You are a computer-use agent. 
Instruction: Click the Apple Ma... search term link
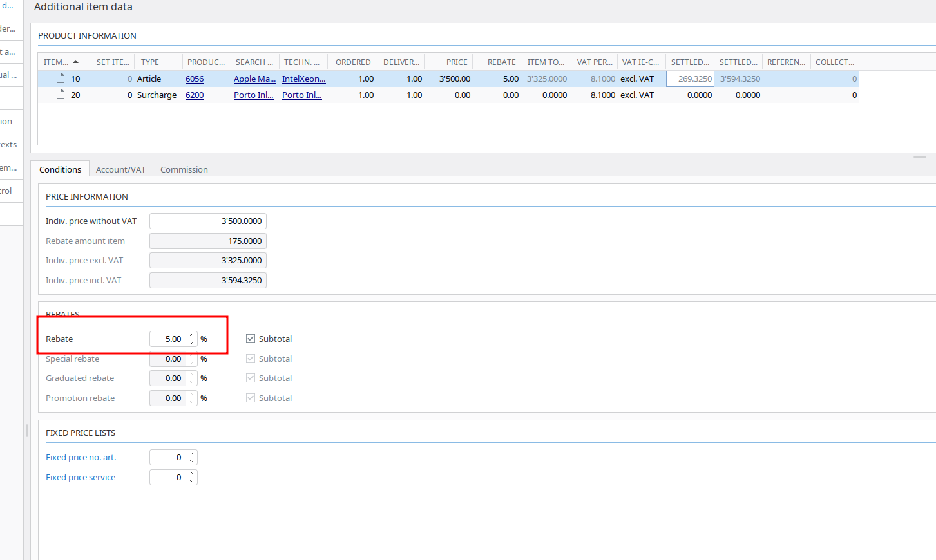254,79
